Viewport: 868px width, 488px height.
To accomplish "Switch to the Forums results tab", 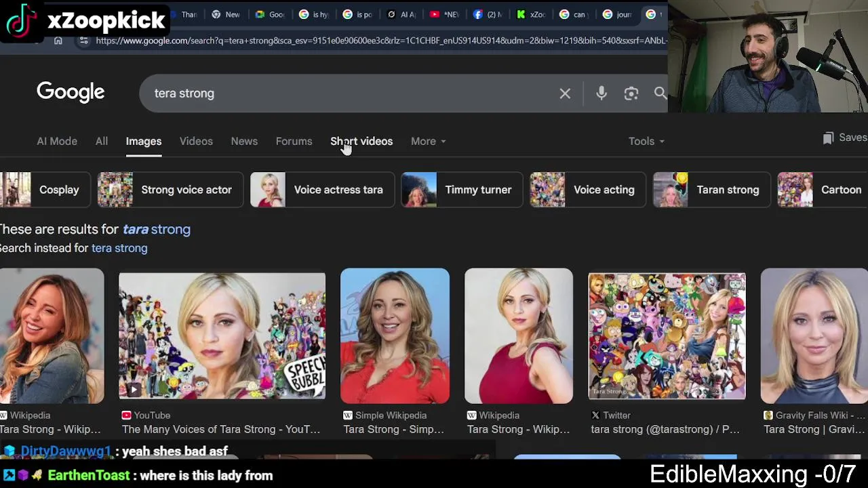I will click(x=294, y=141).
